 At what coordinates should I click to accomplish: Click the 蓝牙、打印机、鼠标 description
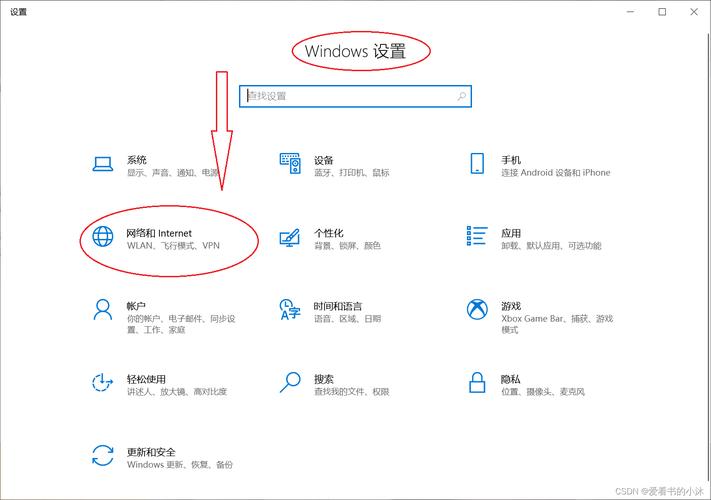pos(351,173)
